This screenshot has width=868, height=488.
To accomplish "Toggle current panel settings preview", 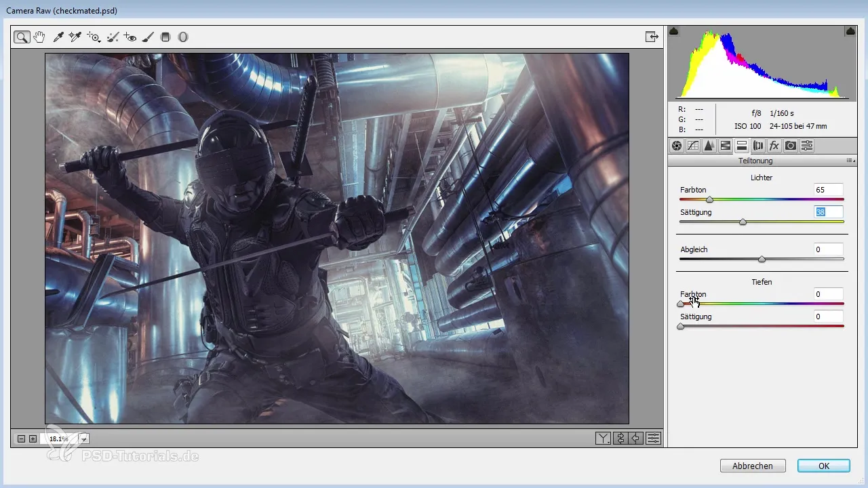I will tap(653, 439).
